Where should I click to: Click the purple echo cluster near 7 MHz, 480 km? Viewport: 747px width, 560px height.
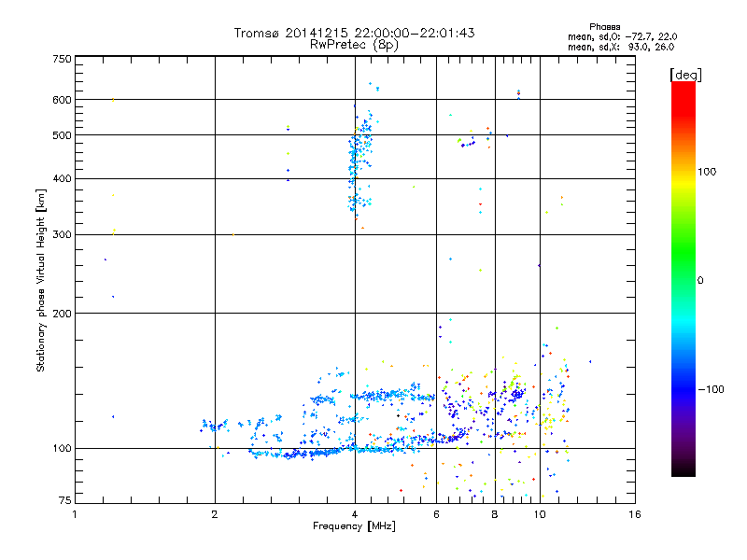tap(468, 144)
